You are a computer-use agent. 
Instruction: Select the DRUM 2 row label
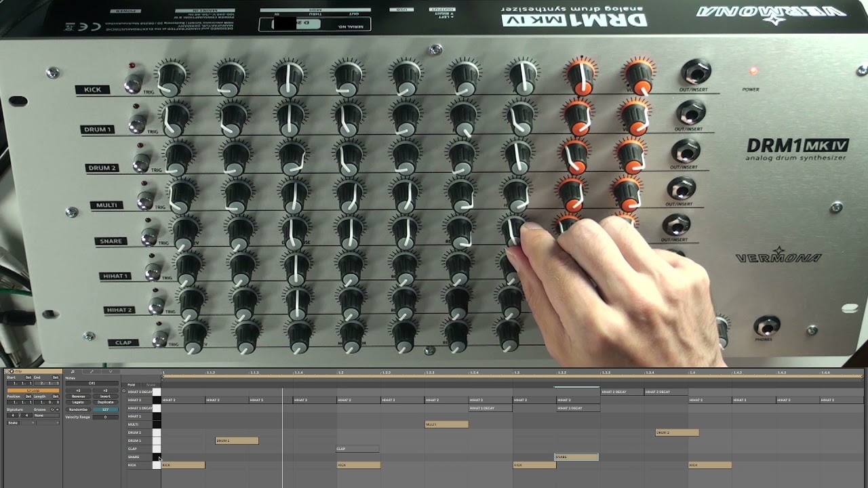pos(134,432)
